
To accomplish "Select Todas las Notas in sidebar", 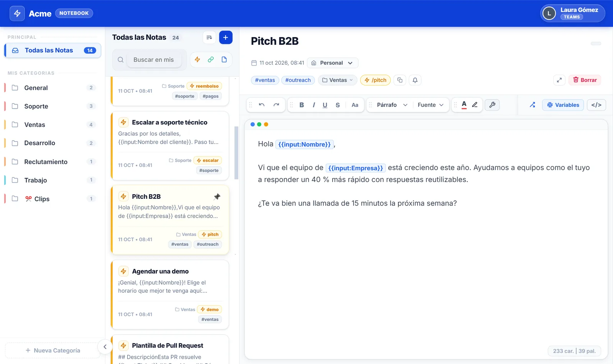I will (53, 51).
